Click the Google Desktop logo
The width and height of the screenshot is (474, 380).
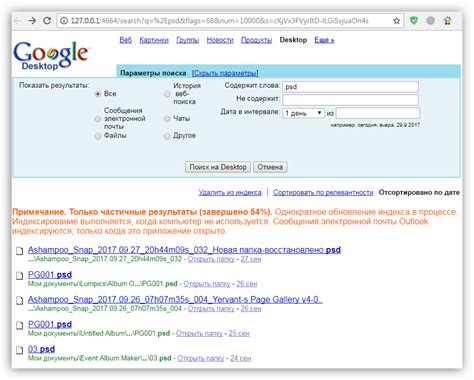click(x=51, y=55)
